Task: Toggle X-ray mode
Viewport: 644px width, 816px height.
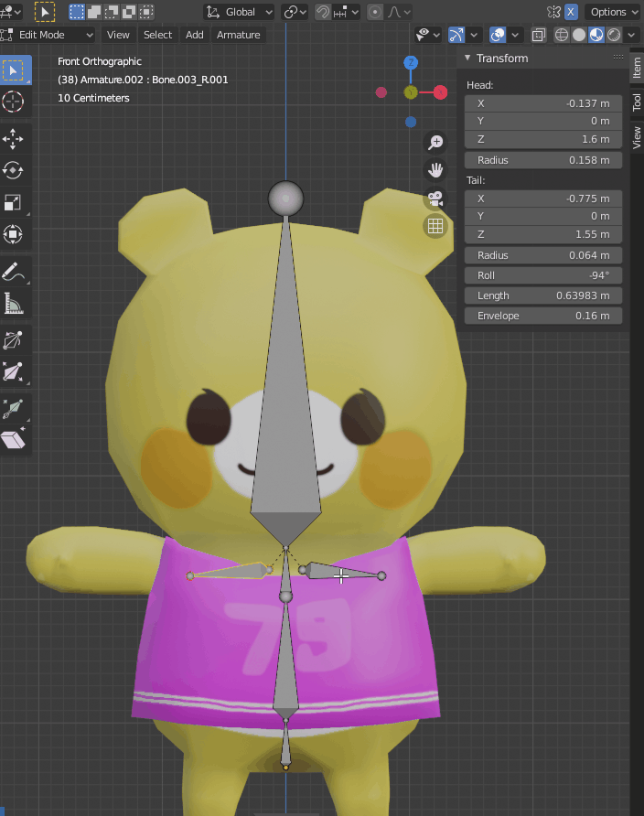Action: click(539, 35)
